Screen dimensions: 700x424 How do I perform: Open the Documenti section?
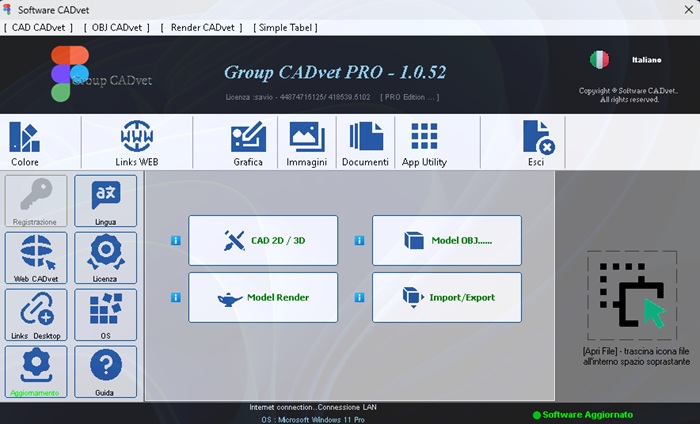coord(365,143)
